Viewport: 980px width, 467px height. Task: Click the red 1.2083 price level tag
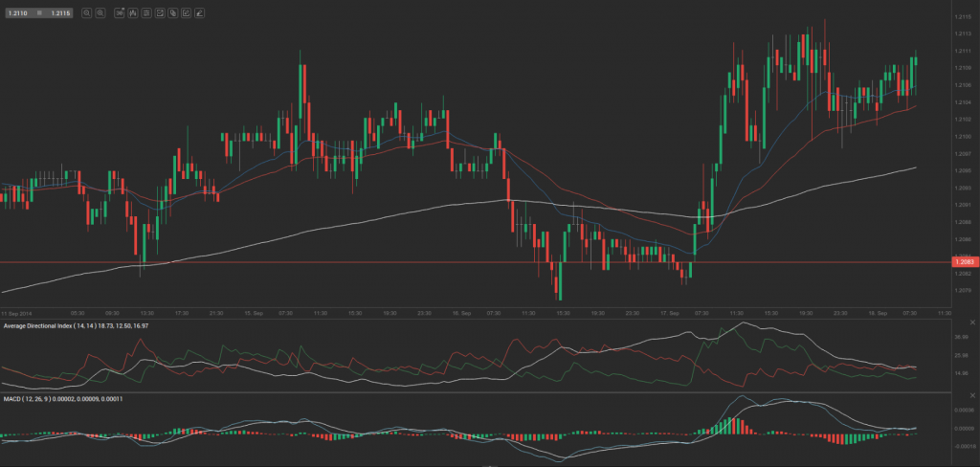[965, 262]
